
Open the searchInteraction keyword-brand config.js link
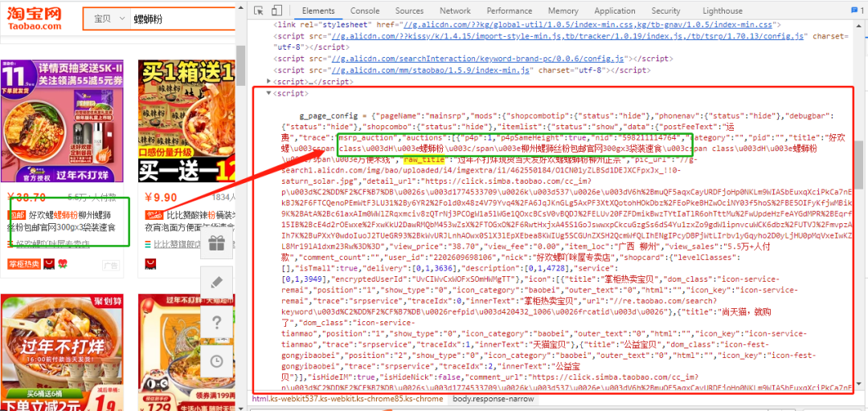point(477,58)
